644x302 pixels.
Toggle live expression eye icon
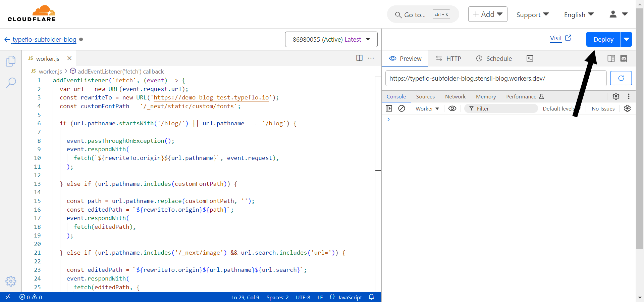[x=452, y=109]
